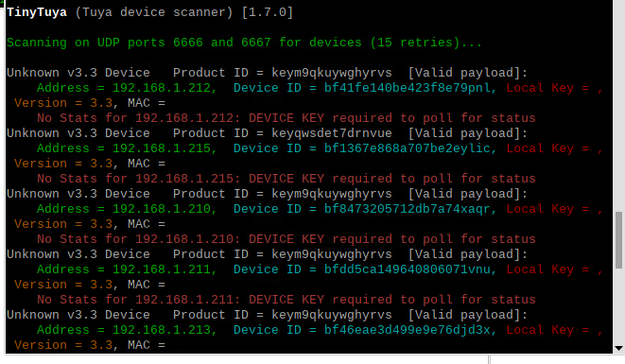Click the green UDP scanning status line
The height and width of the screenshot is (364, 625).
[x=244, y=43]
